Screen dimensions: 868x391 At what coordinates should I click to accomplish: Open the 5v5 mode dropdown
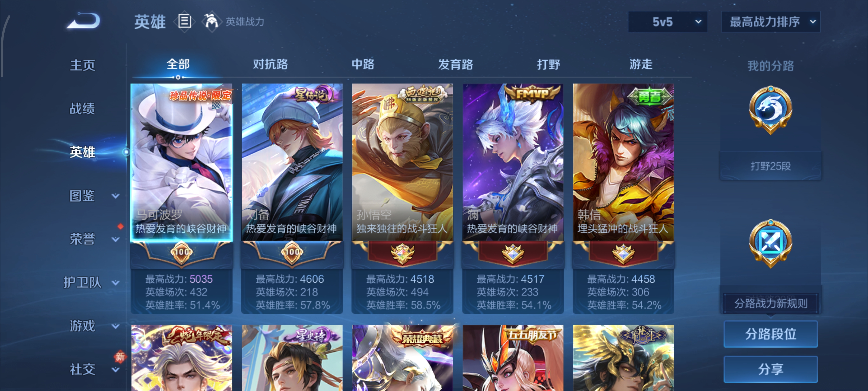668,22
